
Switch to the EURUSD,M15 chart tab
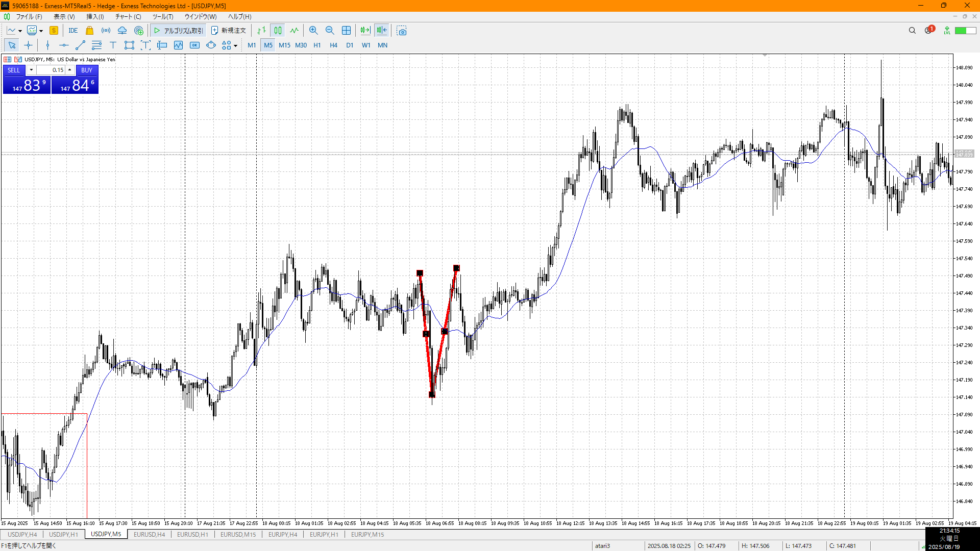(238, 535)
